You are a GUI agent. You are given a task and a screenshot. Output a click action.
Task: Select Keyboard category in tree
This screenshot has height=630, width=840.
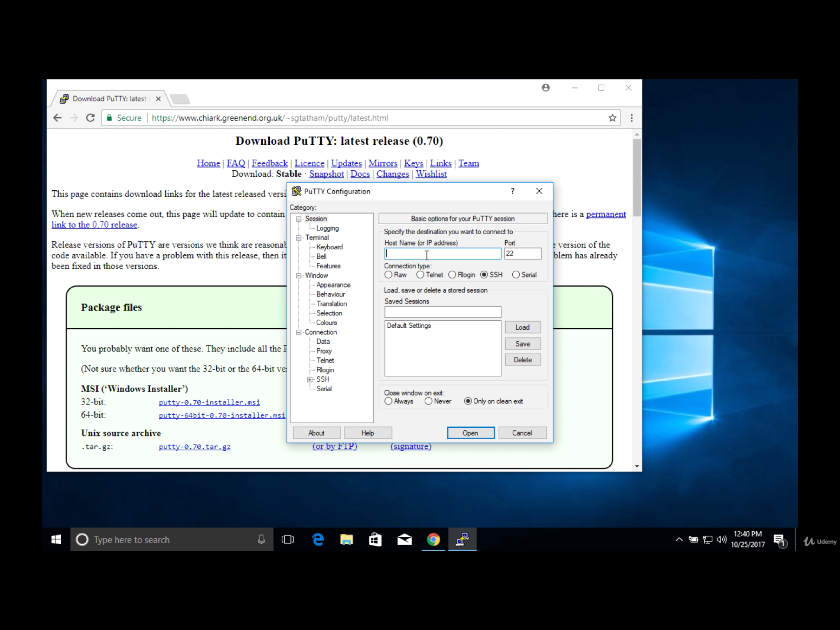pyautogui.click(x=329, y=247)
